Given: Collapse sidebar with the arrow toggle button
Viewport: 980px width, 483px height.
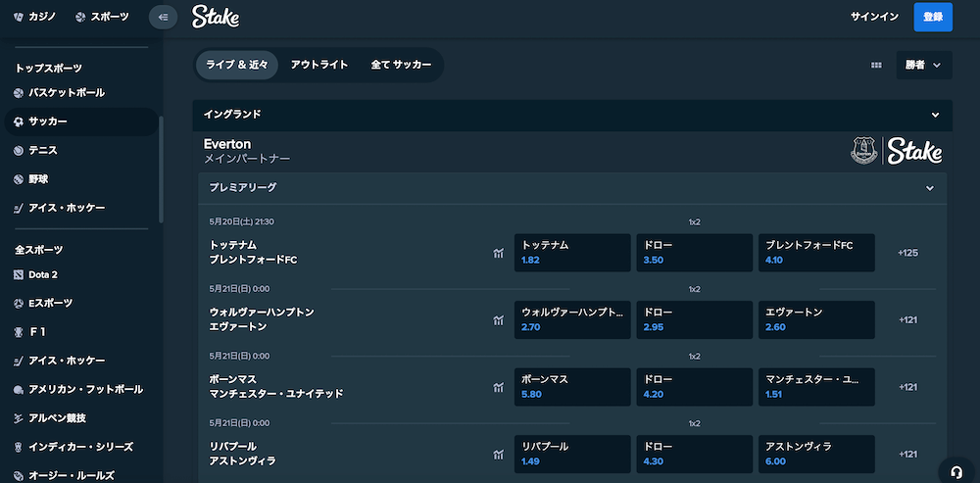Looking at the screenshot, I should [x=163, y=17].
